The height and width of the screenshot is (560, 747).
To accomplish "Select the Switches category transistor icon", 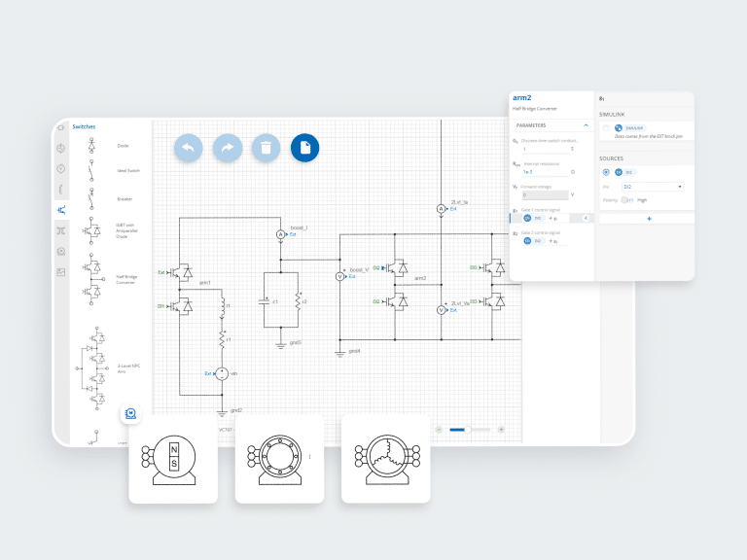I will pyautogui.click(x=61, y=210).
